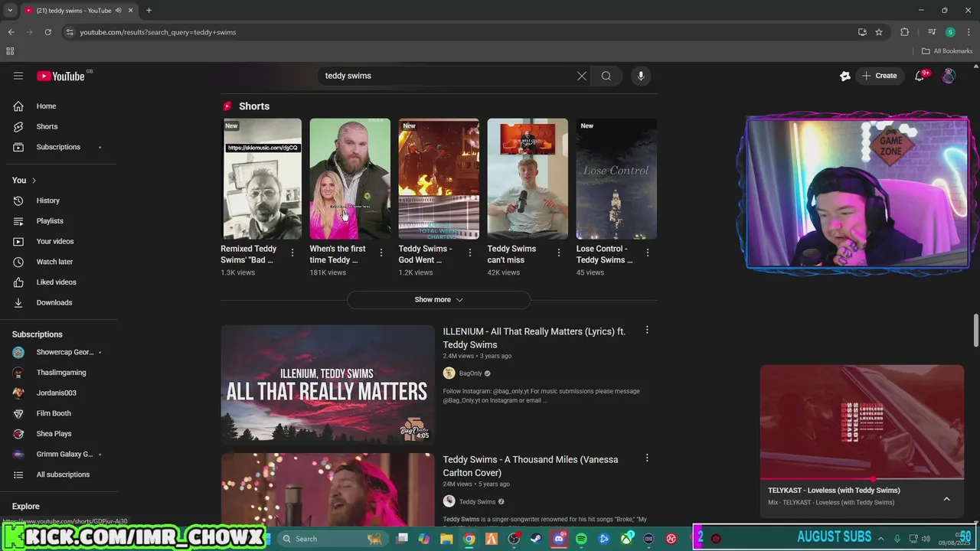Expand the You section chevron
980x551 pixels.
(34, 181)
